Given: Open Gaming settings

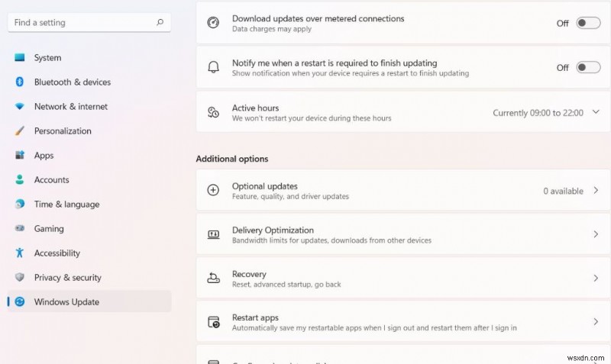Looking at the screenshot, I should 89,228.
